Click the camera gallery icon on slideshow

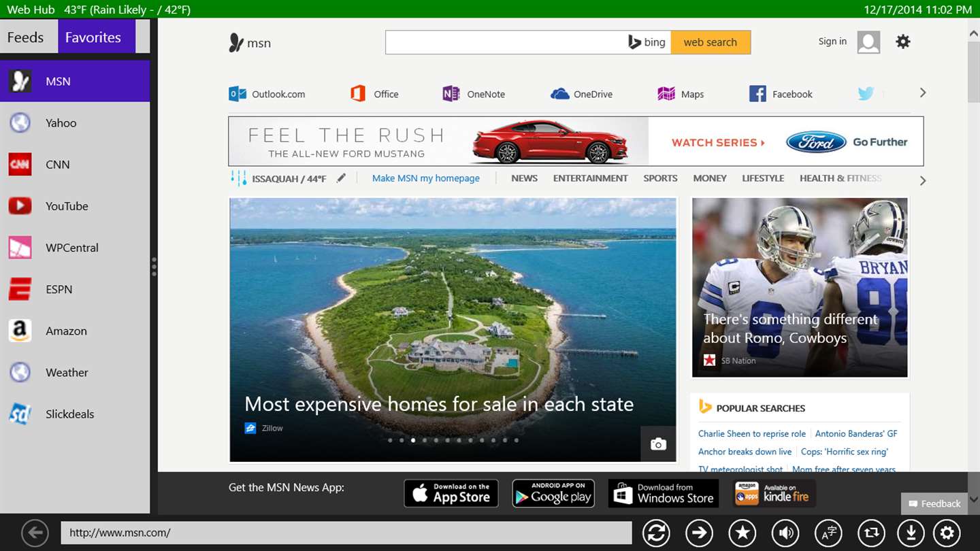[x=658, y=444]
